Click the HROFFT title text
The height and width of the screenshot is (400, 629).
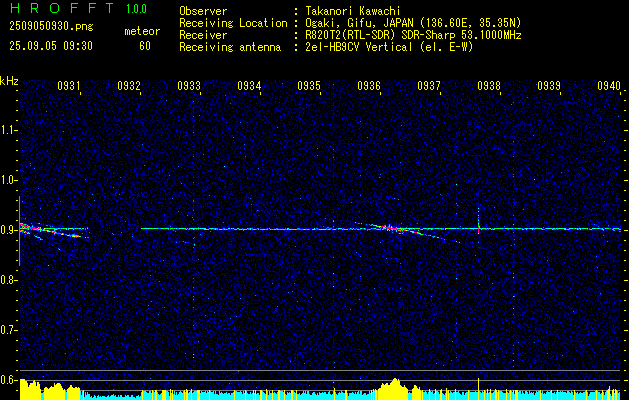click(62, 8)
